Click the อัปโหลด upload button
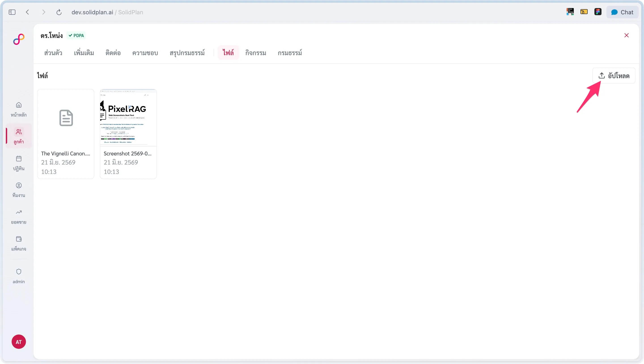The width and height of the screenshot is (644, 364). tap(614, 75)
